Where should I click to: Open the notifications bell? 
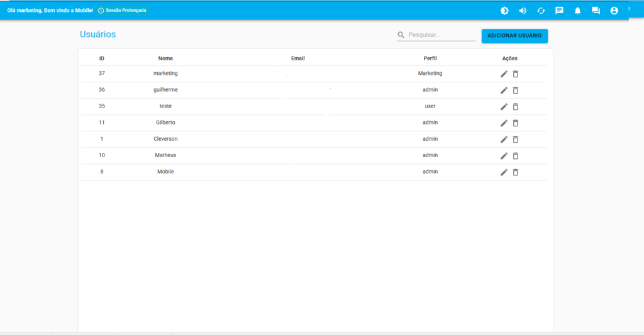[x=577, y=11]
